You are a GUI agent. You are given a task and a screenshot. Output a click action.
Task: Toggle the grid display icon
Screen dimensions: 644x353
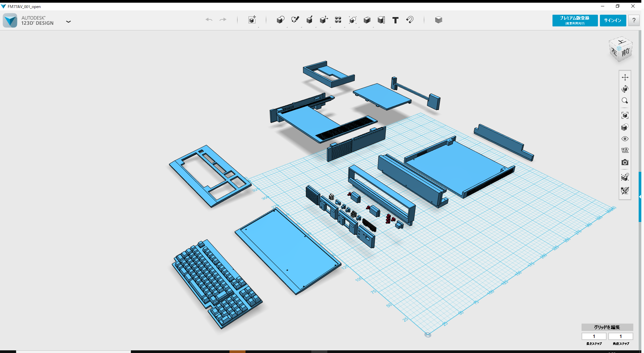625,150
